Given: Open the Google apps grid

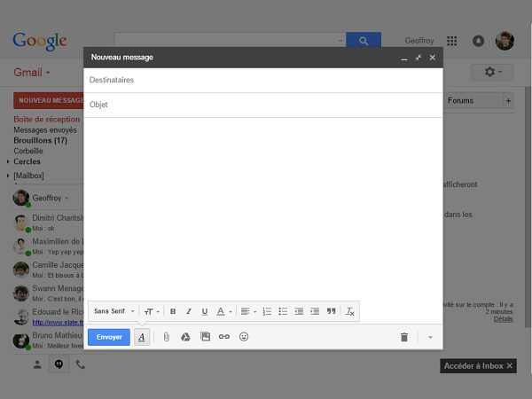Looking at the screenshot, I should pyautogui.click(x=451, y=41).
